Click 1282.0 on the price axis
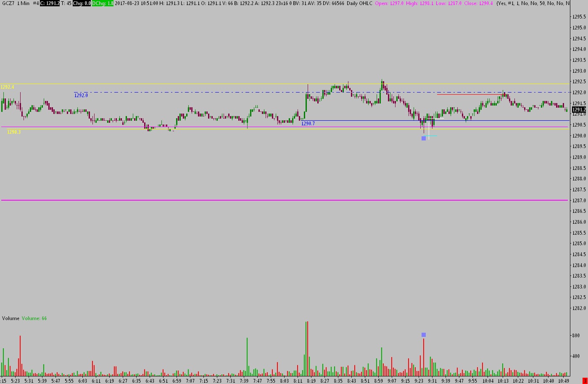 pyautogui.click(x=579, y=308)
